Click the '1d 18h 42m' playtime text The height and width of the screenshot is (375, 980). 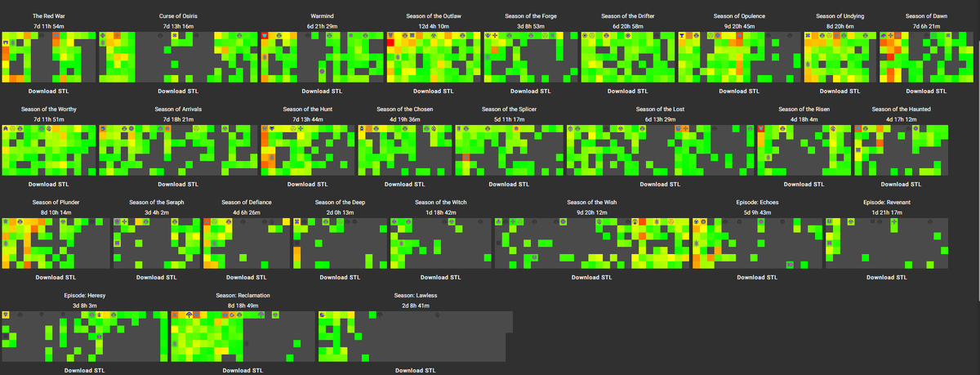tap(441, 212)
